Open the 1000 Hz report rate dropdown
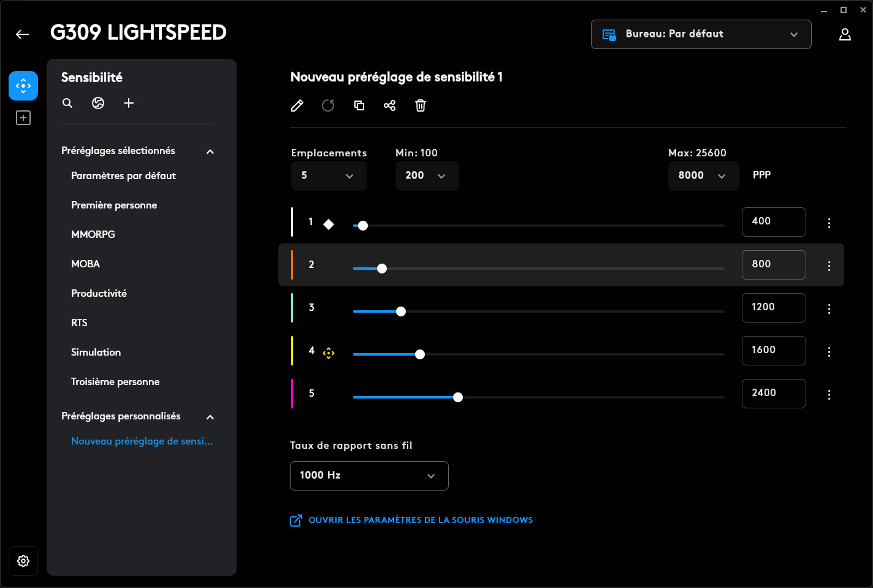The image size is (873, 588). (x=369, y=476)
